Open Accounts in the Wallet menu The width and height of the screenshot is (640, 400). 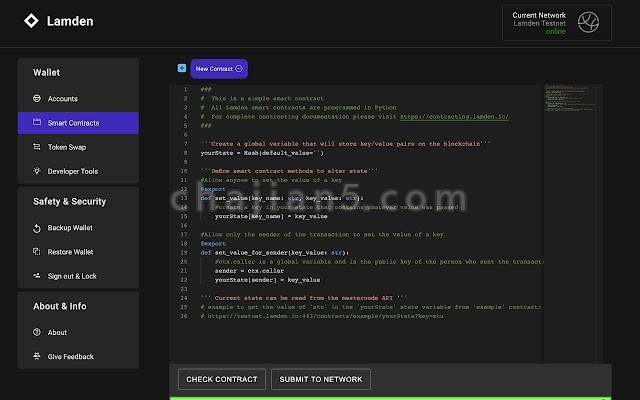tap(78, 99)
